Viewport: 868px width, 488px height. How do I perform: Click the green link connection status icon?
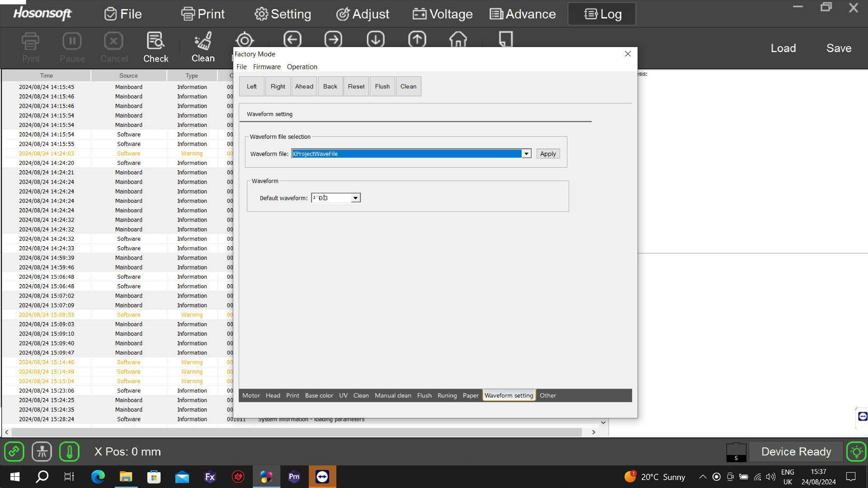[x=14, y=451]
